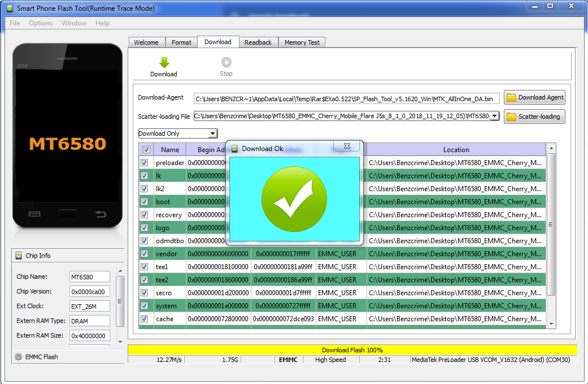The width and height of the screenshot is (588, 384).
Task: Uncheck the tee1 partition checkbox
Action: coord(145,266)
